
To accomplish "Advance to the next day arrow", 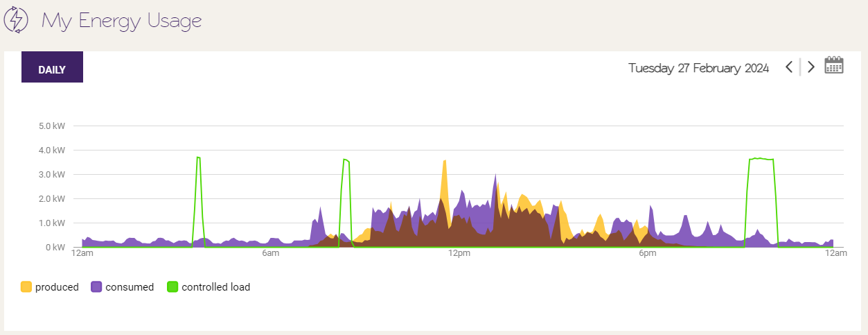I will [x=811, y=67].
